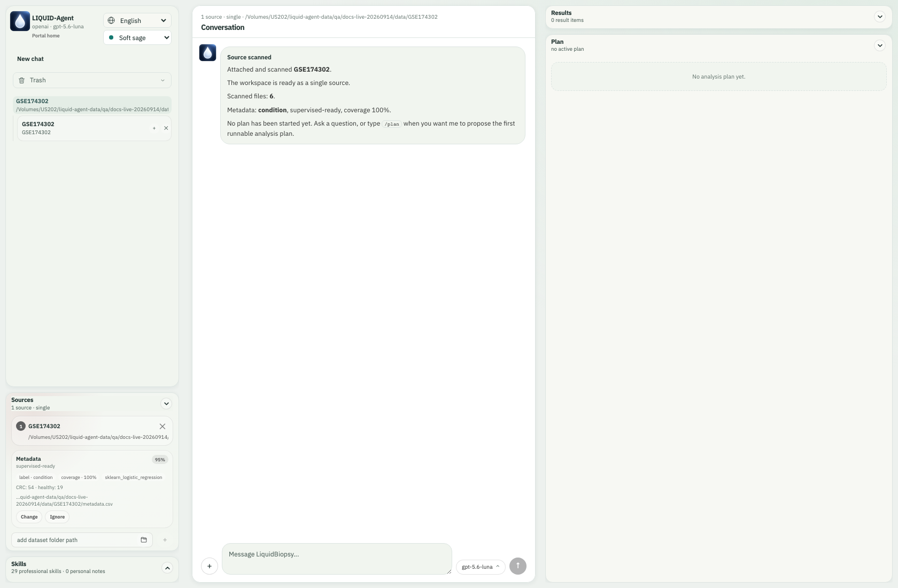Click the agent avatar in the conversation
The height and width of the screenshot is (588, 898).
tap(207, 52)
